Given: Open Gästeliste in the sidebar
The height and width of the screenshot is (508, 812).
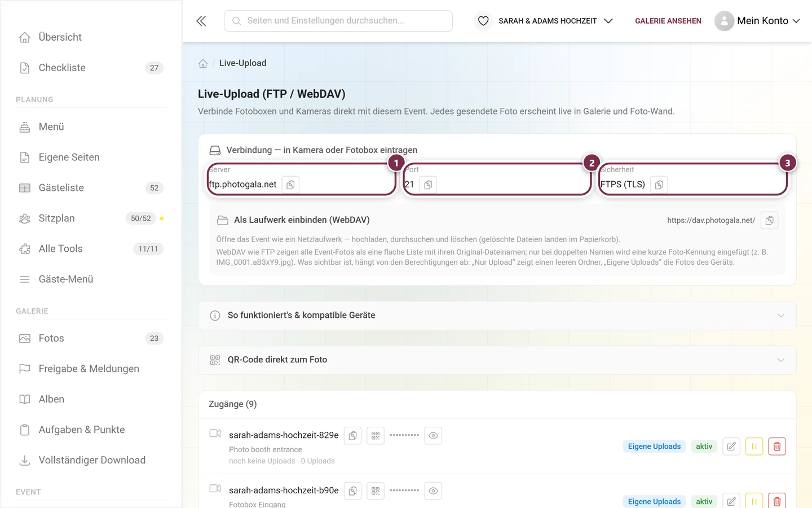Looking at the screenshot, I should [91, 188].
